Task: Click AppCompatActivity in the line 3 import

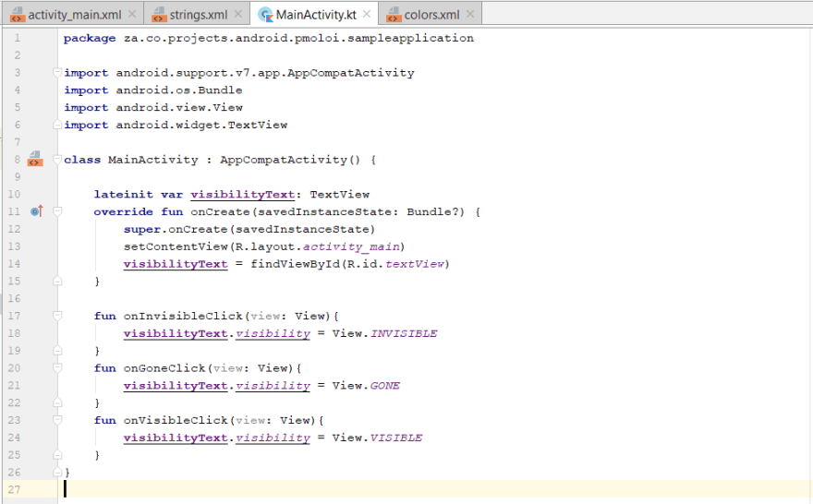Action: 350,73
